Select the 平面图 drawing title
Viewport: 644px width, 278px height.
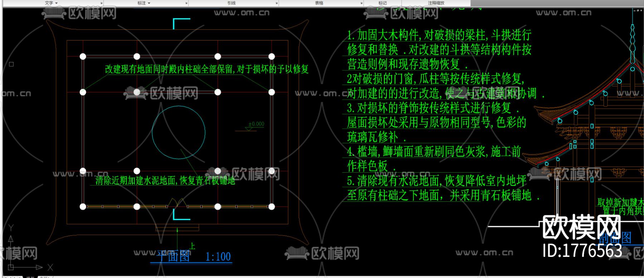[174, 257]
